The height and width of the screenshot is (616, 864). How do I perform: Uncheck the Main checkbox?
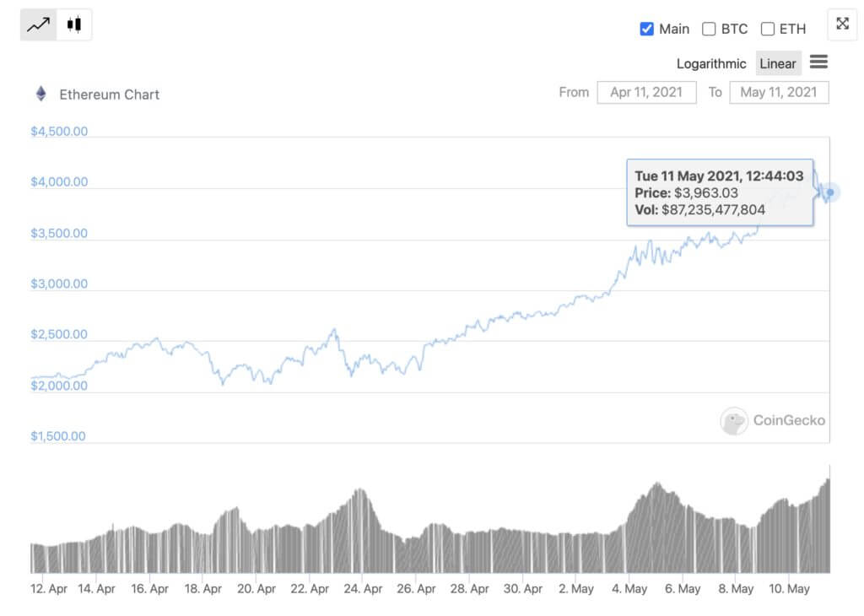tap(647, 29)
